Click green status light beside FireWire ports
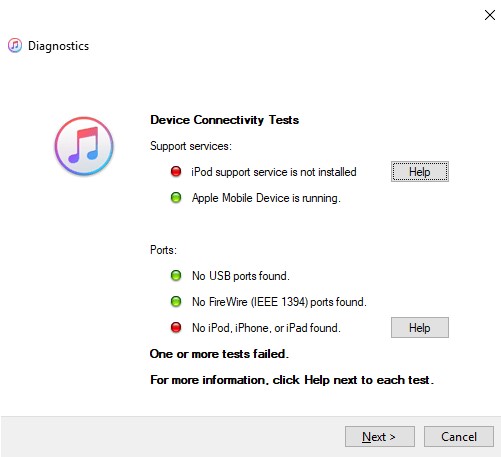 (x=176, y=302)
